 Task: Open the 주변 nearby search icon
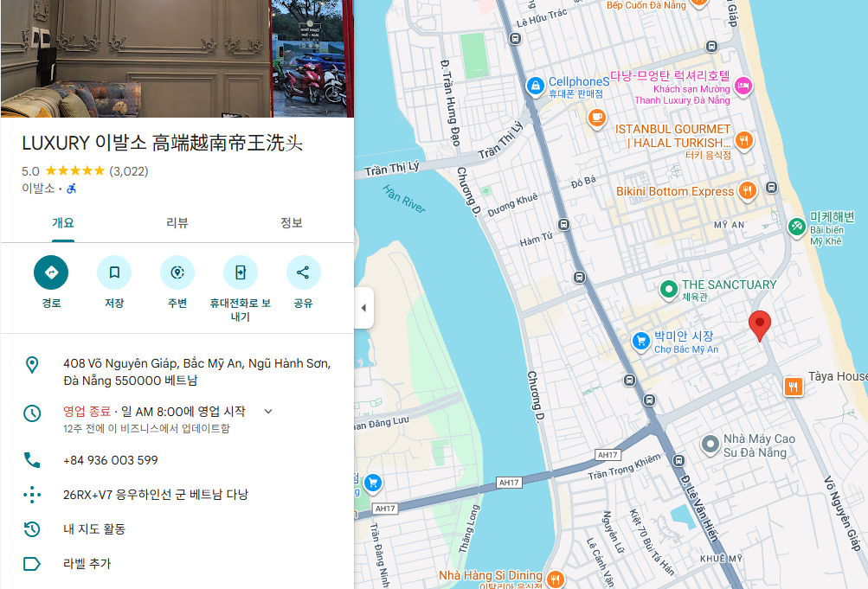click(177, 272)
